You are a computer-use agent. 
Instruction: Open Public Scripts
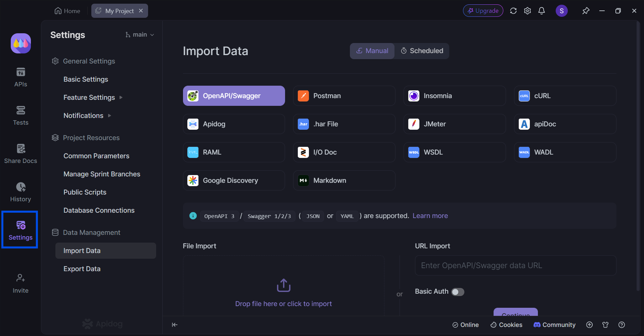(85, 192)
